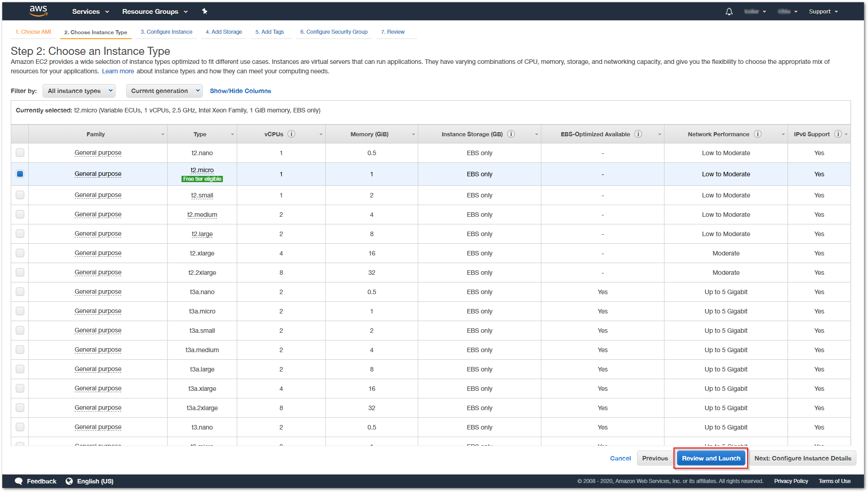The width and height of the screenshot is (868, 492).
Task: Select the t3.nano instance checkbox
Action: pos(20,427)
